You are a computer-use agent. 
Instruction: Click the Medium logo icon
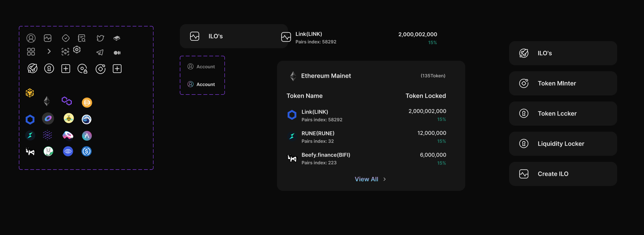117,52
